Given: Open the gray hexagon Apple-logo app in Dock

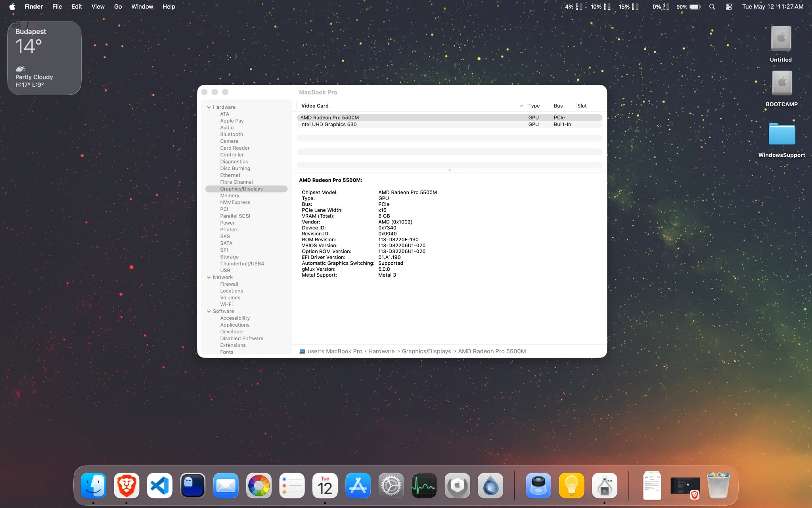Looking at the screenshot, I should pos(457,485).
